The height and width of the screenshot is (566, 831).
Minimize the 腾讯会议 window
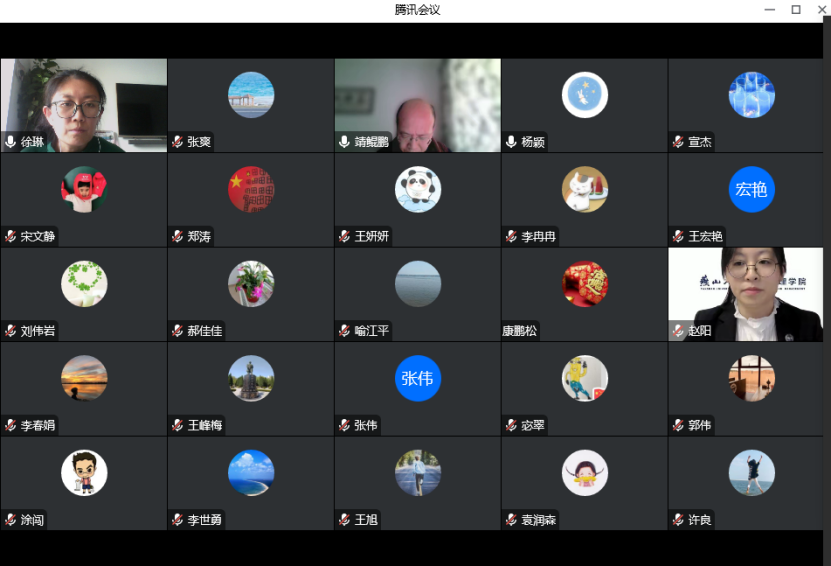click(770, 10)
